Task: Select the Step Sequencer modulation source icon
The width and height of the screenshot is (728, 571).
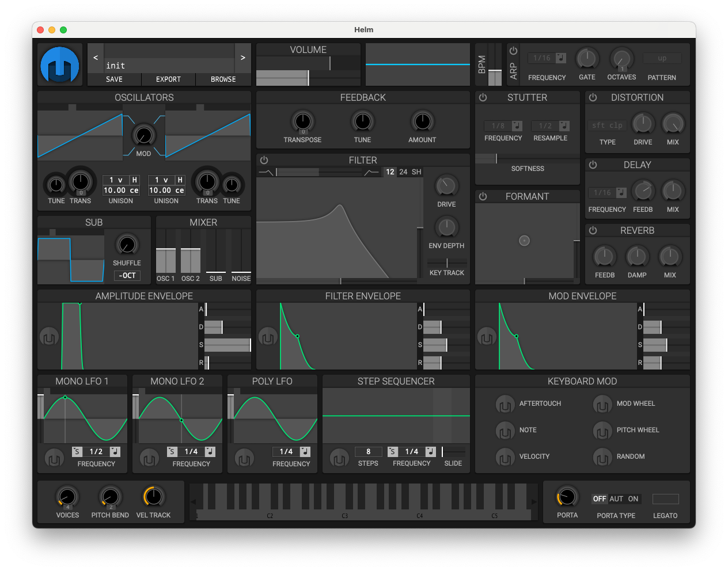Action: pos(339,459)
